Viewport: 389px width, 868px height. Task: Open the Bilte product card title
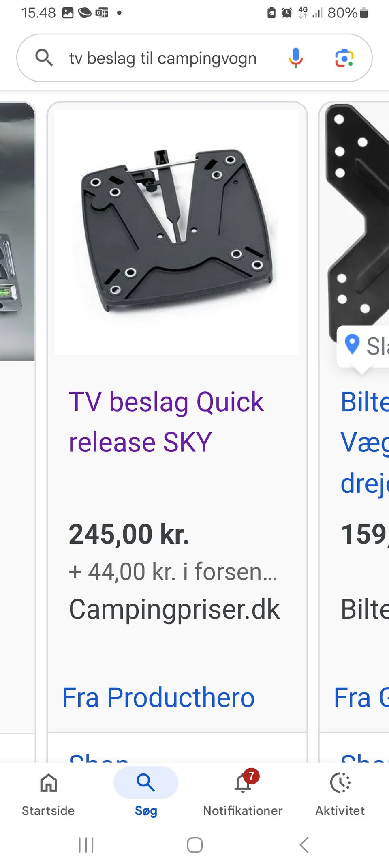point(365,442)
